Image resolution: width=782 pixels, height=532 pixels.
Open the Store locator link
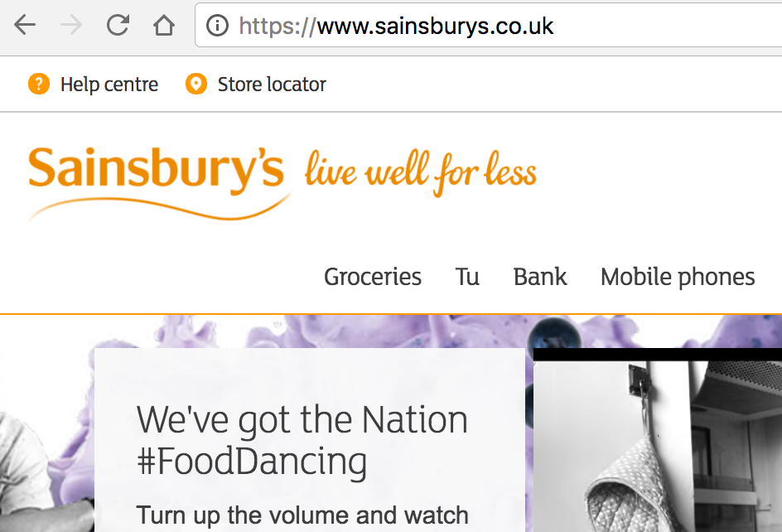click(x=272, y=85)
